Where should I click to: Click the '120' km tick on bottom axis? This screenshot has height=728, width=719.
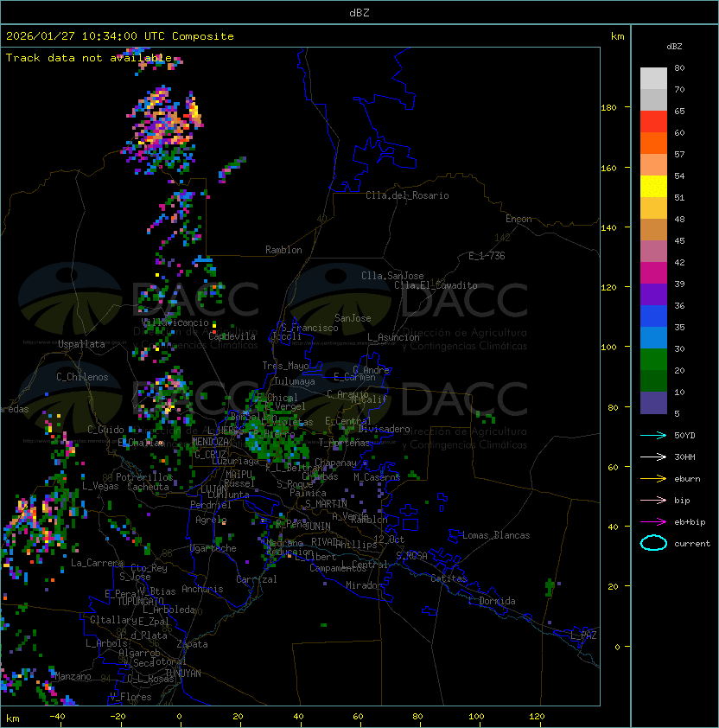pos(537,717)
